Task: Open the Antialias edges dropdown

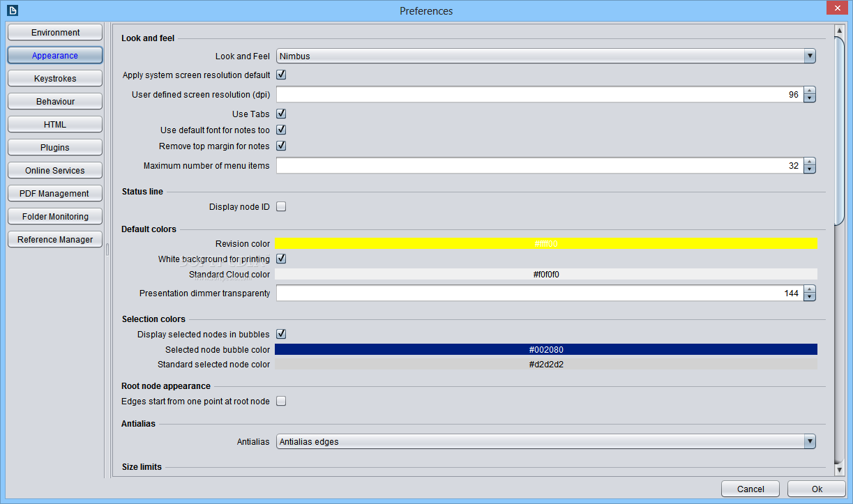Action: [546, 442]
